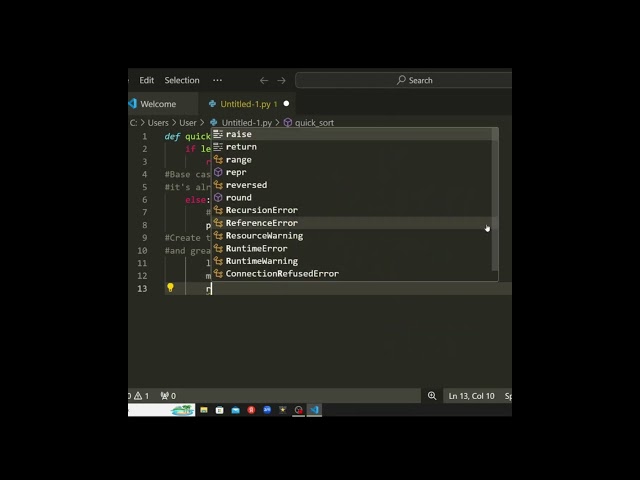Screen dimensions: 640x480
Task: Click the Search command center box
Action: click(403, 80)
